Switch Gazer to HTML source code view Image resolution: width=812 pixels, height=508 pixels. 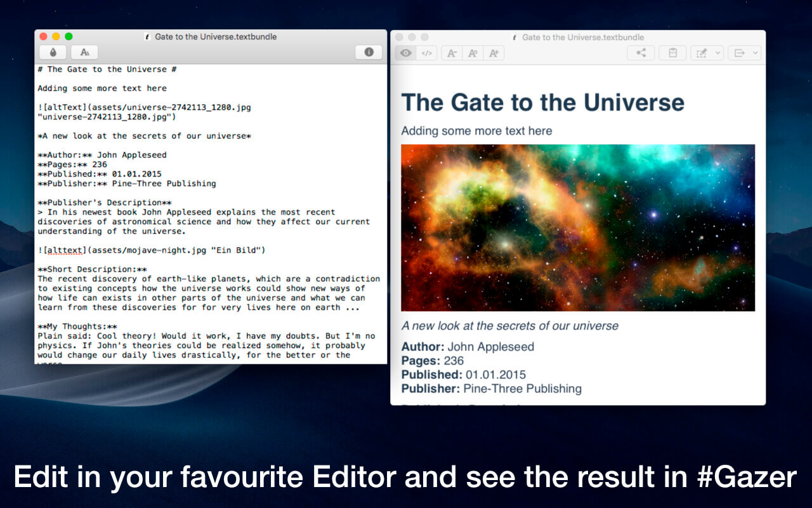(426, 53)
